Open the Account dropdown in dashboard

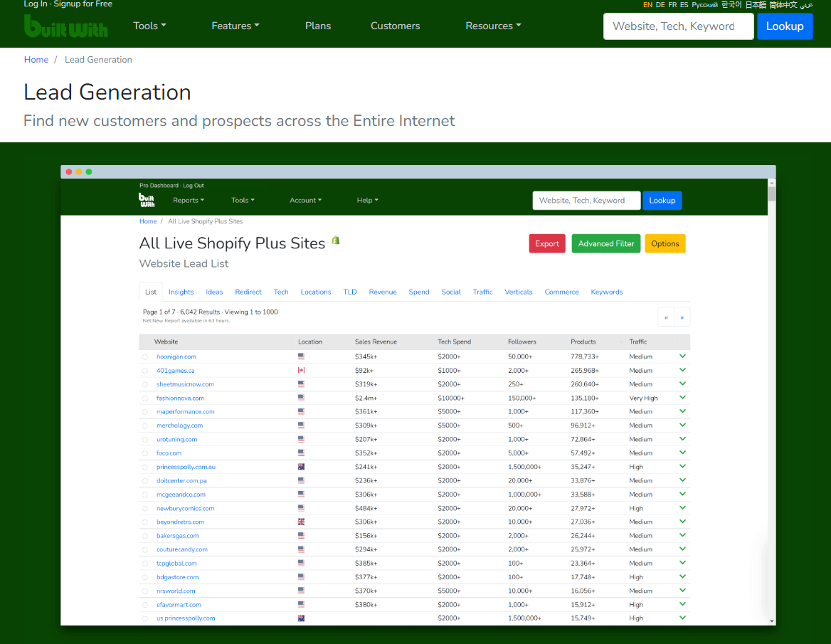(x=305, y=201)
